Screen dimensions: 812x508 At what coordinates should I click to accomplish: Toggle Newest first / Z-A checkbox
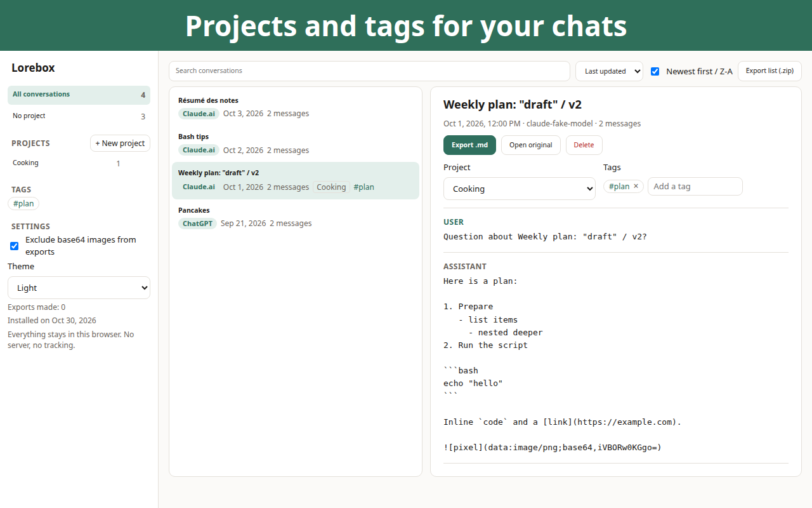[655, 71]
